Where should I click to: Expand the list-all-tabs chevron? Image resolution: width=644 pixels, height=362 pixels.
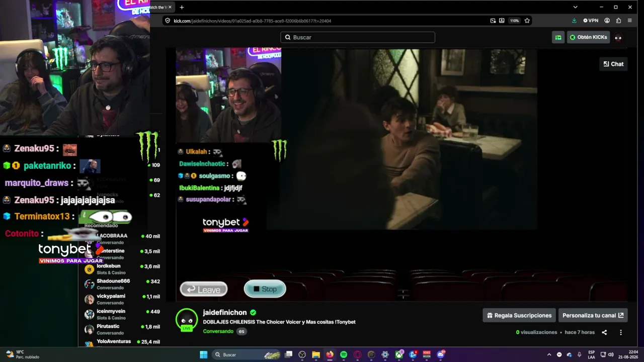pos(575,7)
